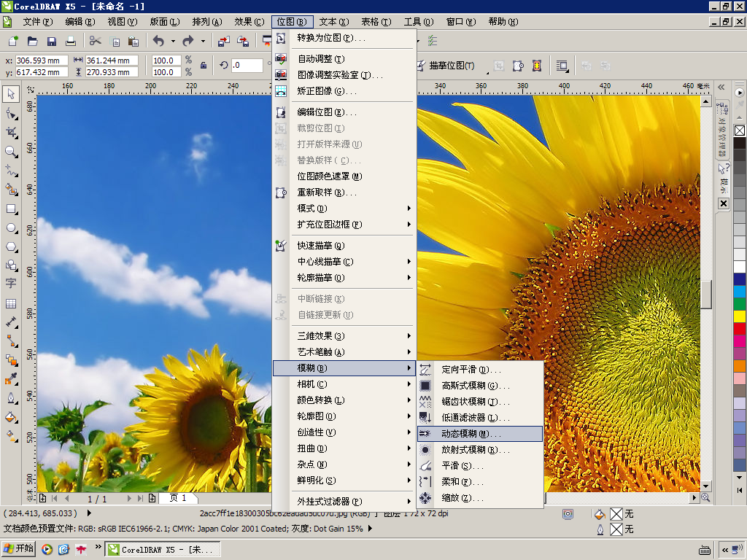Select the Ellipse tool

pos(11,227)
